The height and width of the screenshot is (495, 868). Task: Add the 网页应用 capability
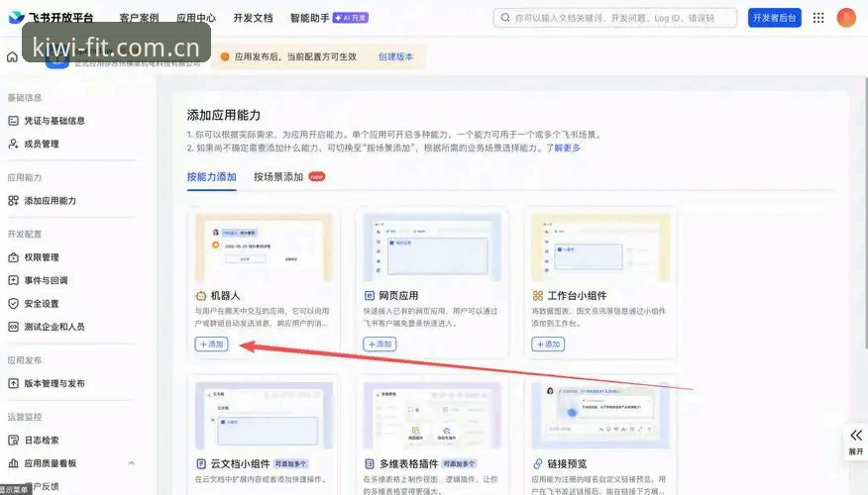point(380,344)
